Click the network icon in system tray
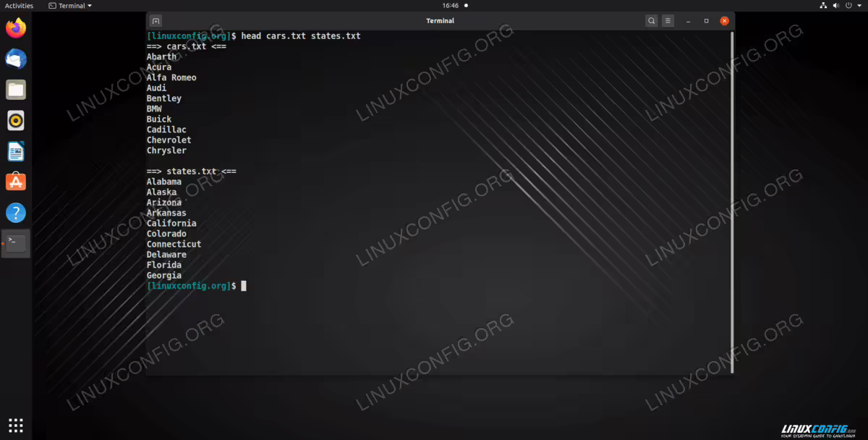This screenshot has width=868, height=440. 824,5
